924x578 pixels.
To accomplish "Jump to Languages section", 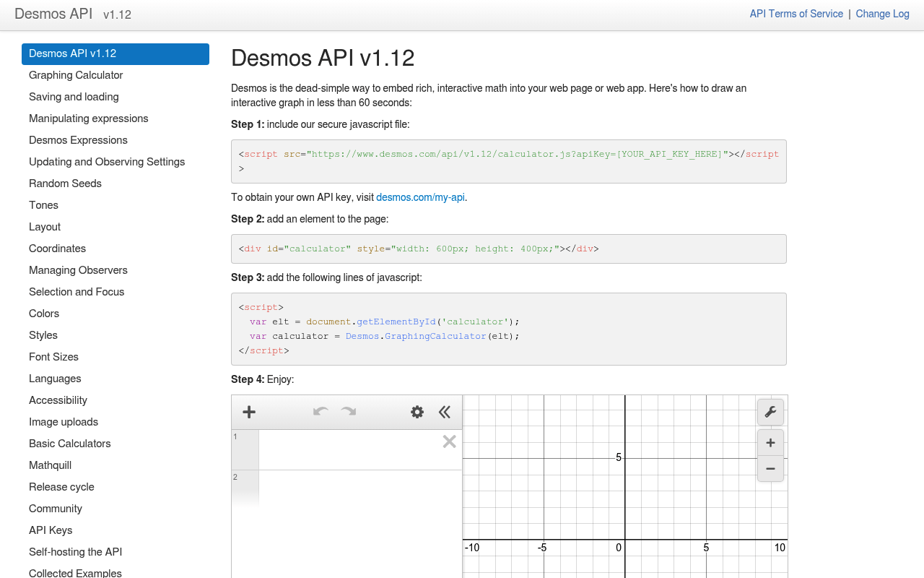I will pyautogui.click(x=115, y=379).
